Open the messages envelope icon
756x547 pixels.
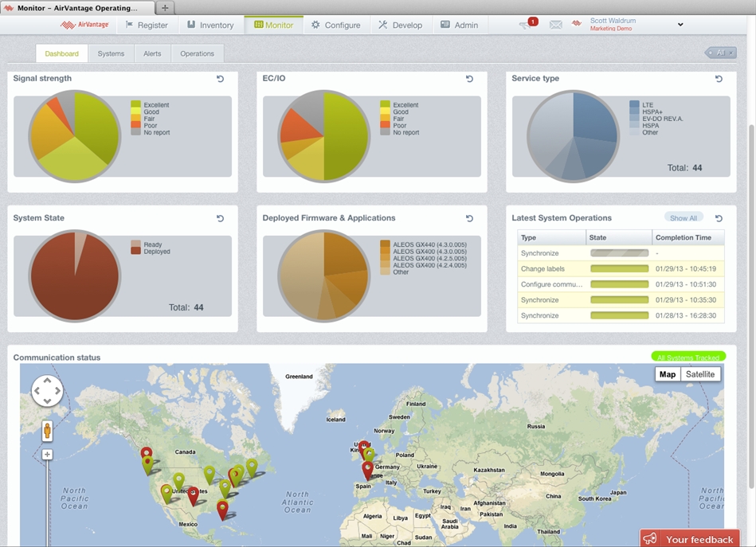coord(555,25)
